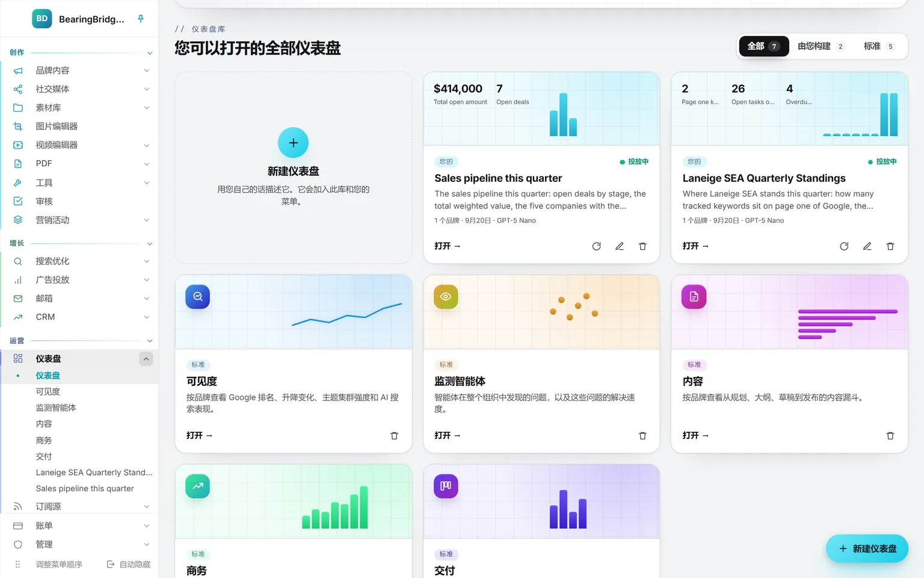Expand the 社交媒体 menu
Image resolution: width=924 pixels, height=578 pixels.
pyautogui.click(x=147, y=89)
